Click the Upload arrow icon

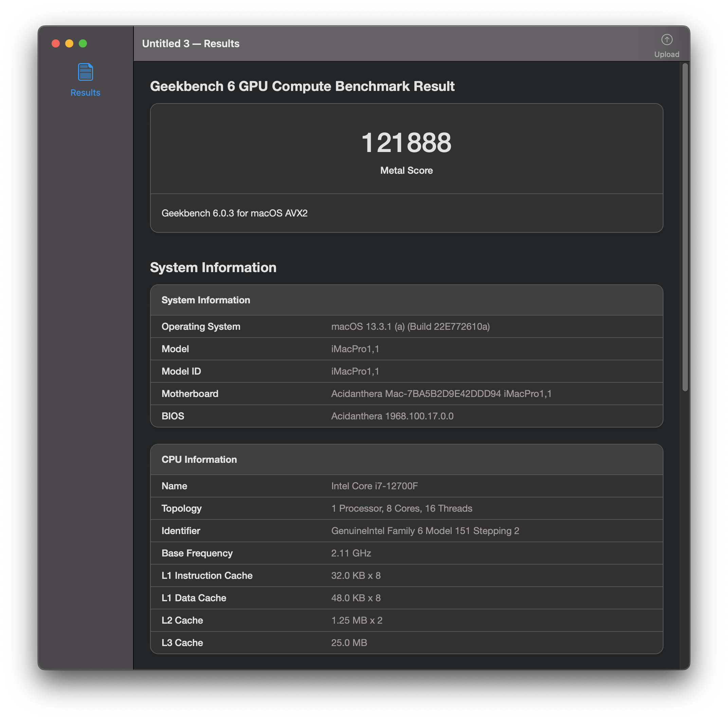[x=667, y=40]
